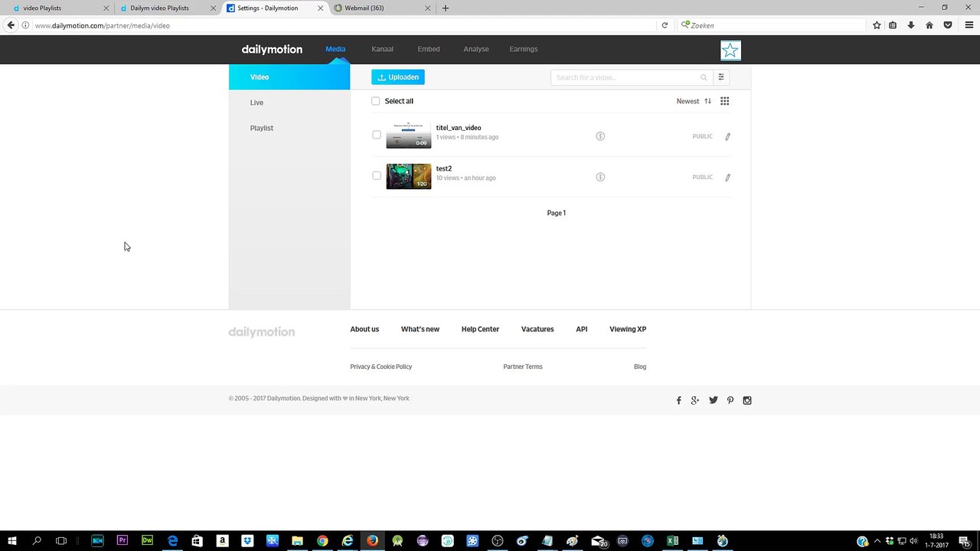Open the Vacatures footer link
Image resolution: width=980 pixels, height=551 pixels.
(x=537, y=329)
